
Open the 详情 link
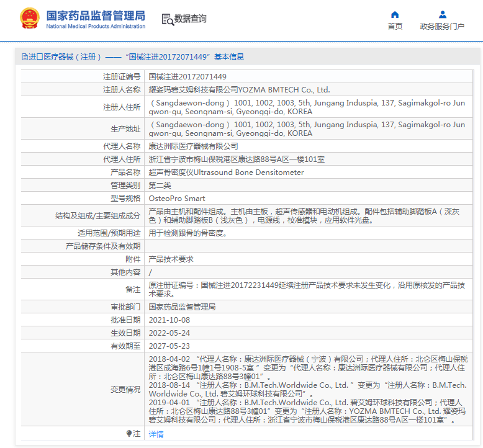156,434
